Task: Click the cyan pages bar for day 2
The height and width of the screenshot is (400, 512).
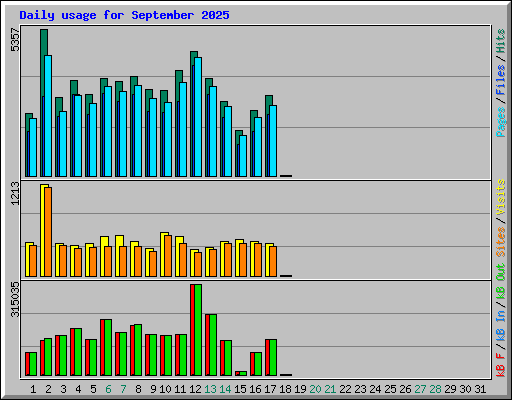Action: (48, 116)
